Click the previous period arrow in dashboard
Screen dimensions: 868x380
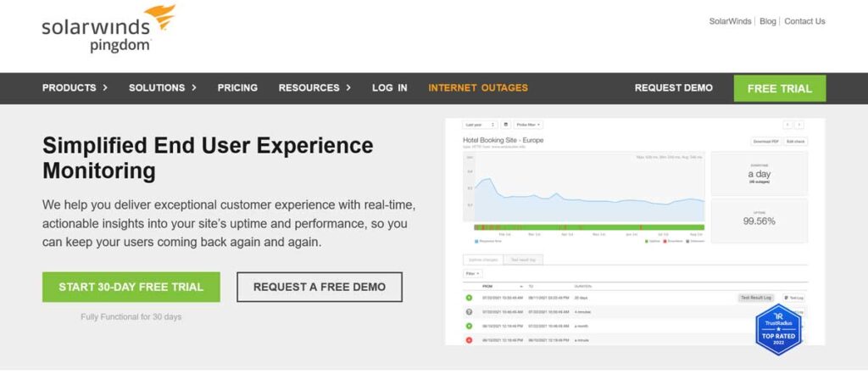coord(787,126)
